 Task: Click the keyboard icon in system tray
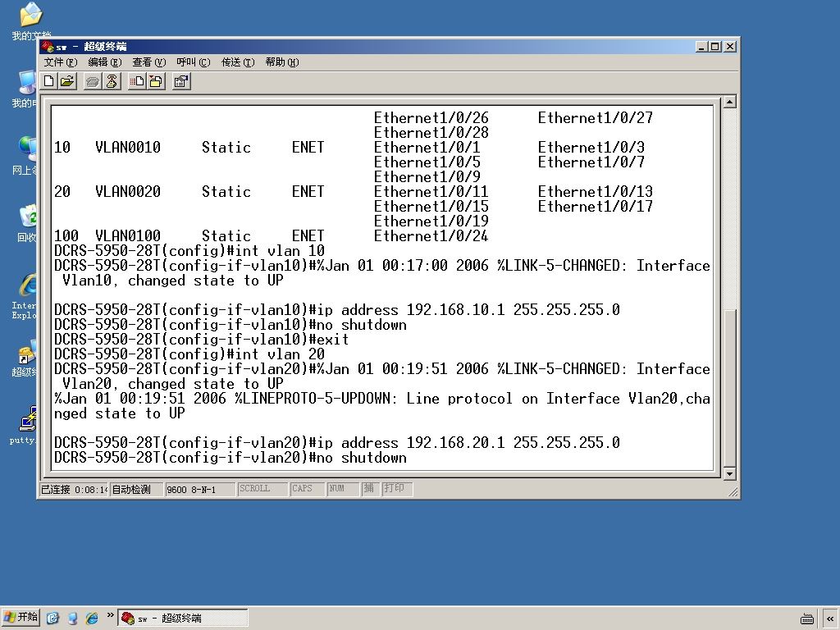807,619
